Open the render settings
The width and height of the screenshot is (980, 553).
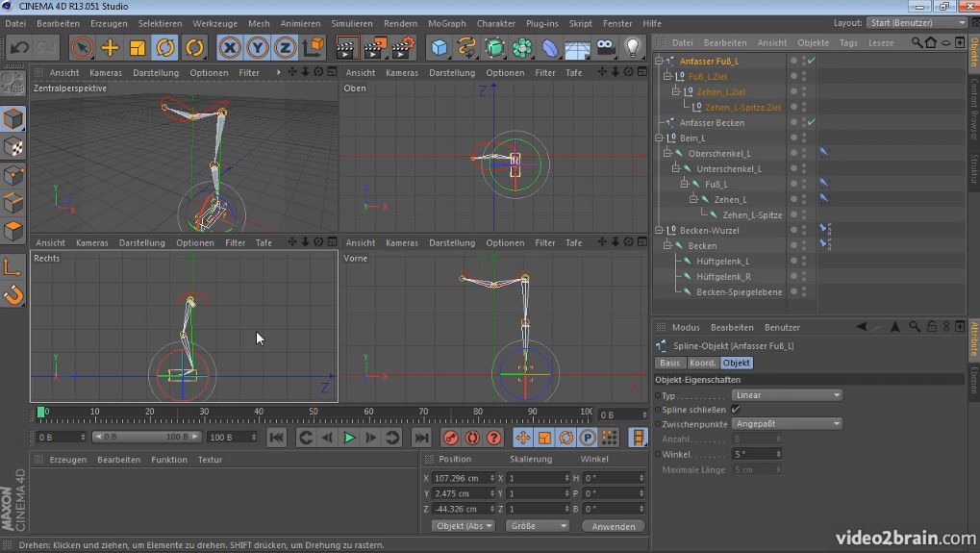(x=403, y=47)
